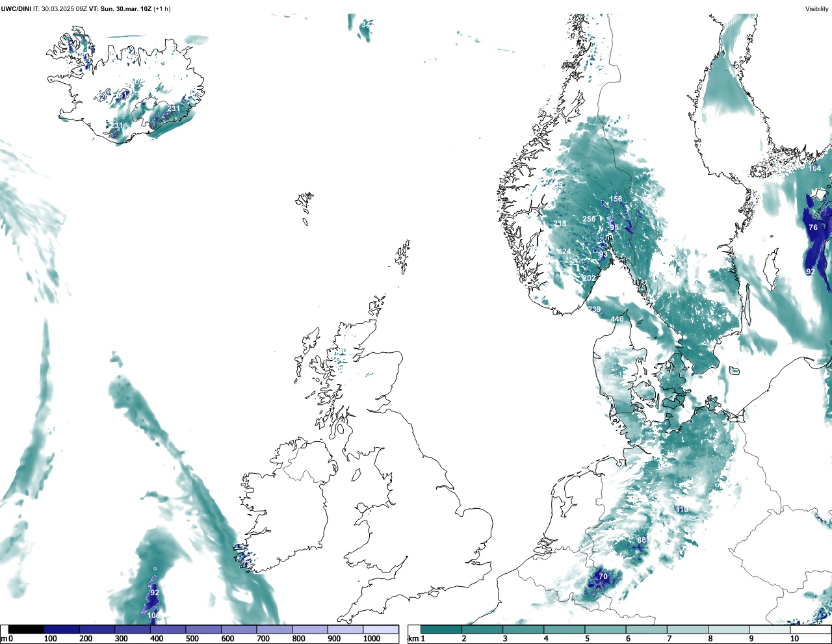Viewport: 832px width, 644px height.
Task: Click the '10' label on the km scale
Action: pos(794,639)
